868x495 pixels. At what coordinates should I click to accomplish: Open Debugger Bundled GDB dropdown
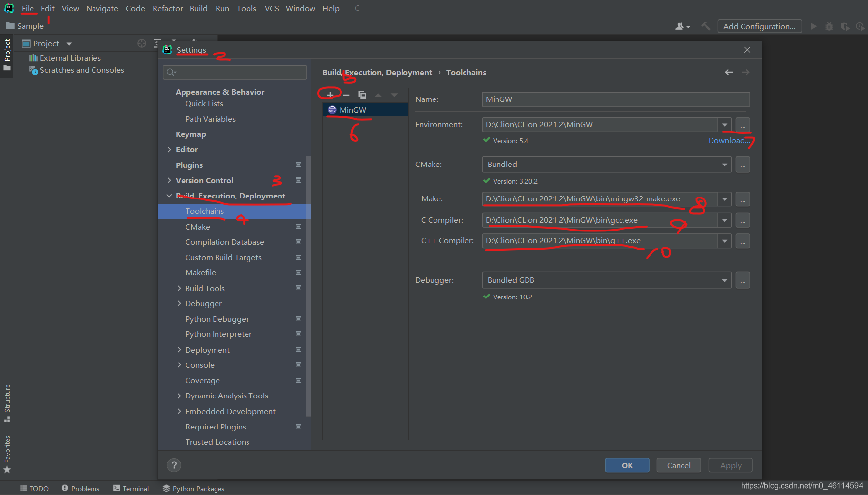click(x=724, y=280)
